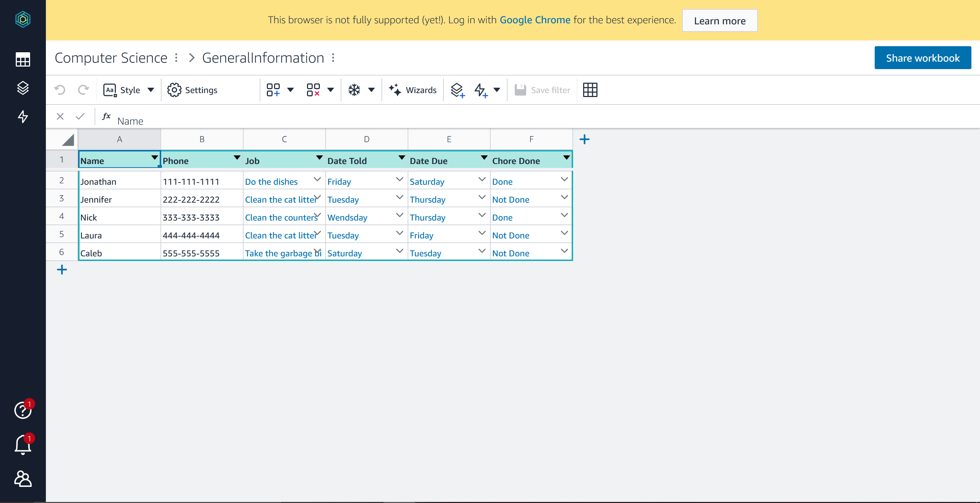
Task: Expand the Style dropdown arrow
Action: [x=151, y=90]
